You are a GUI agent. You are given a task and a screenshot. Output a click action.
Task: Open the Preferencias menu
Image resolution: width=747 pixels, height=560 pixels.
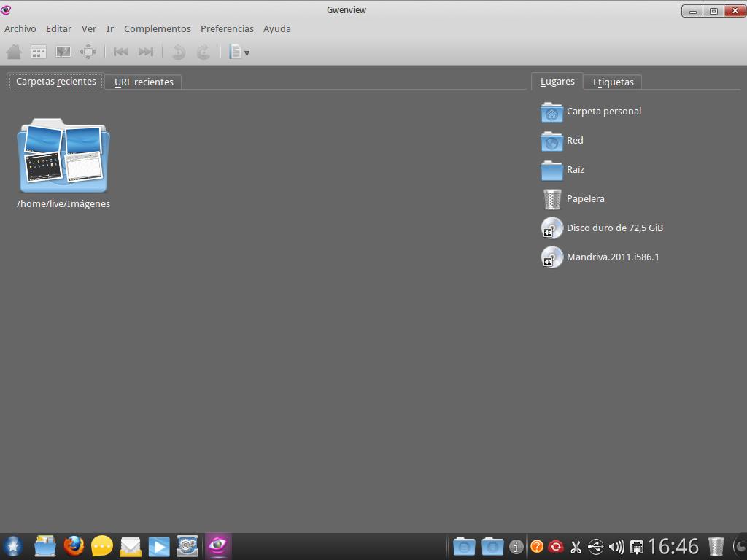pyautogui.click(x=227, y=28)
